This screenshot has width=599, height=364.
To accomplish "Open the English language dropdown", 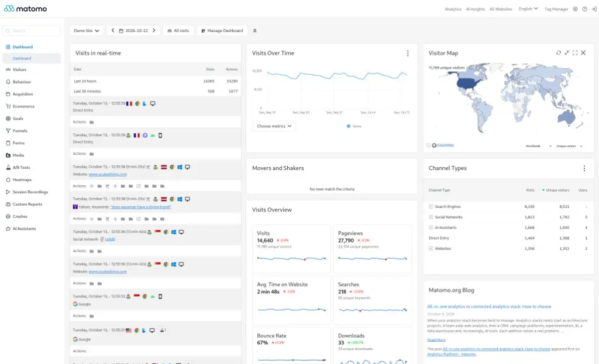I will [x=528, y=9].
